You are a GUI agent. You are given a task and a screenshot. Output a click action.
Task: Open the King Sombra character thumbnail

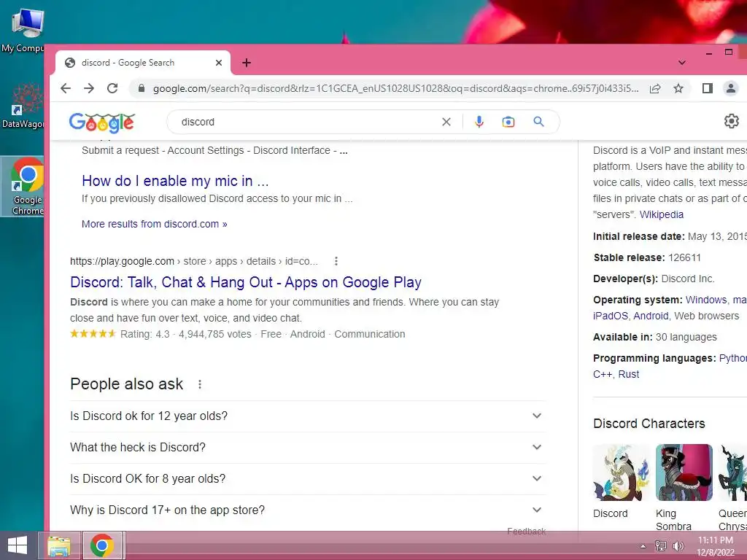(x=684, y=472)
